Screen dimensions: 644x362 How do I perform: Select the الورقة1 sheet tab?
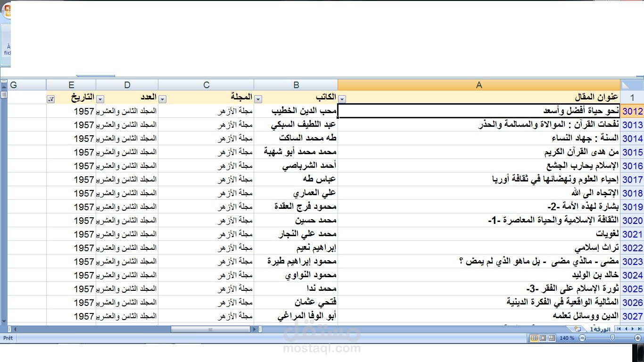pyautogui.click(x=600, y=329)
